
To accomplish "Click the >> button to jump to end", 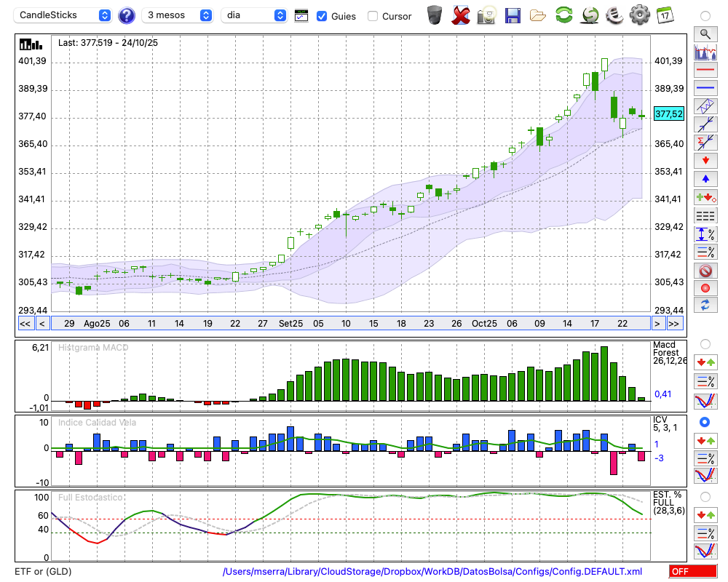I will [675, 324].
